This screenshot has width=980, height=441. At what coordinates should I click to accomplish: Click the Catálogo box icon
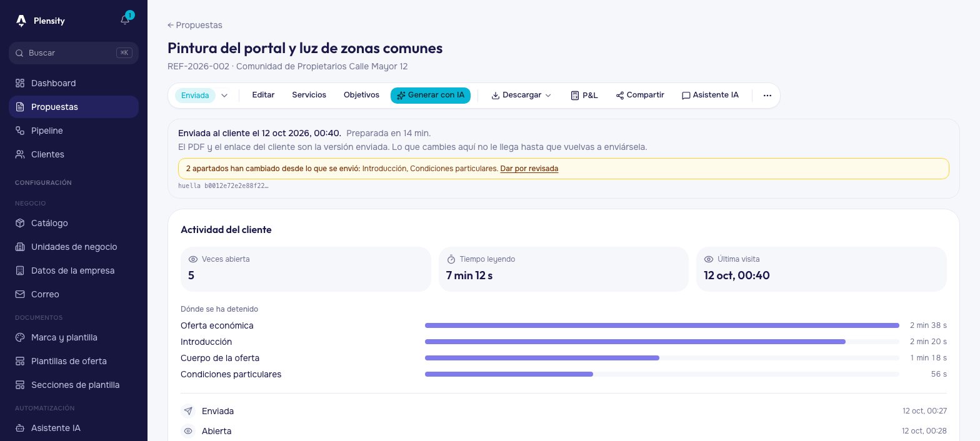(x=20, y=223)
